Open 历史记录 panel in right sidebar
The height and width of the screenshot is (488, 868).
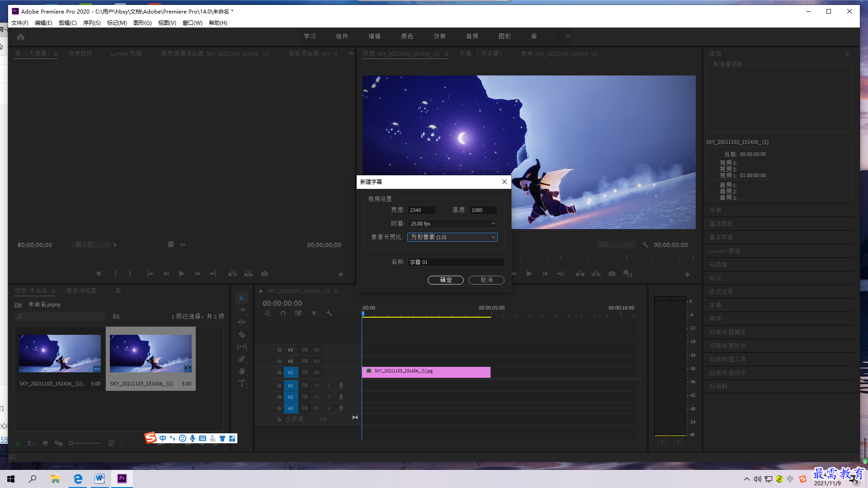(721, 292)
